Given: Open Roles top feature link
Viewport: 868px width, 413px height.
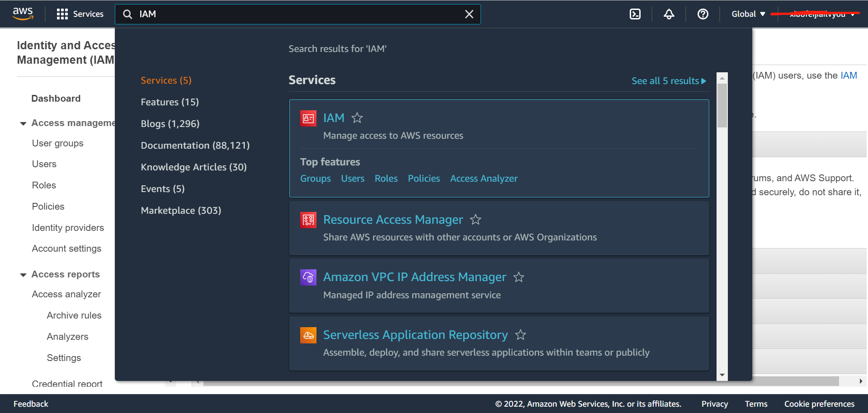Looking at the screenshot, I should click(386, 178).
